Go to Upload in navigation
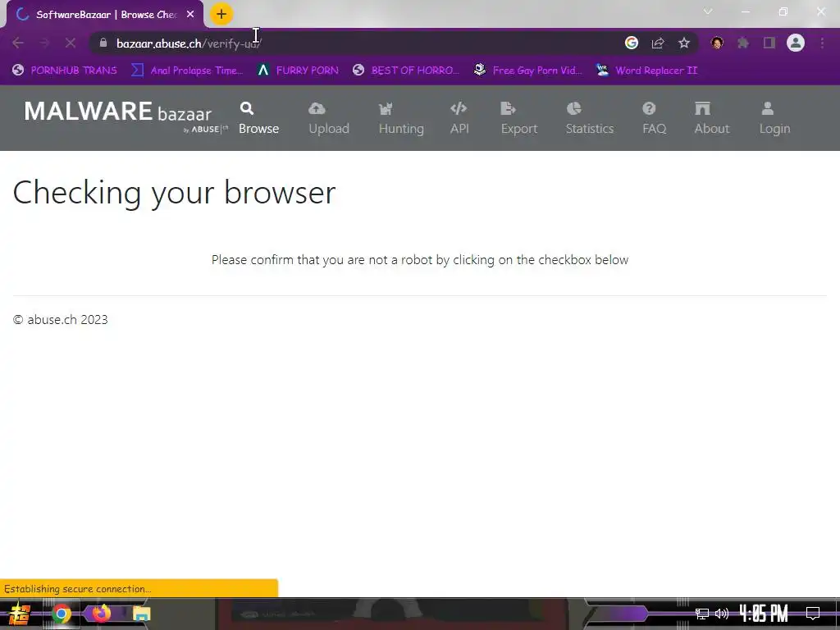 tap(329, 129)
